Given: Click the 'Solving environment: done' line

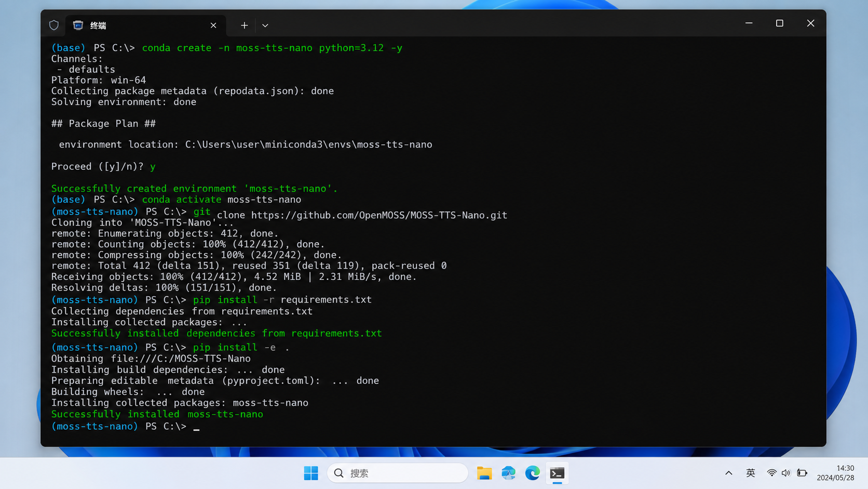Looking at the screenshot, I should [124, 102].
